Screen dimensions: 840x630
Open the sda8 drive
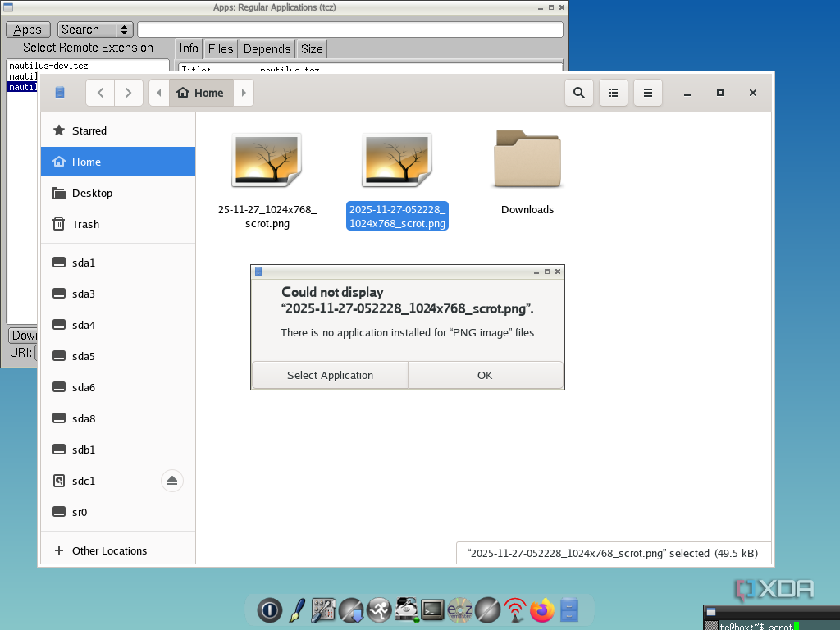[118, 418]
